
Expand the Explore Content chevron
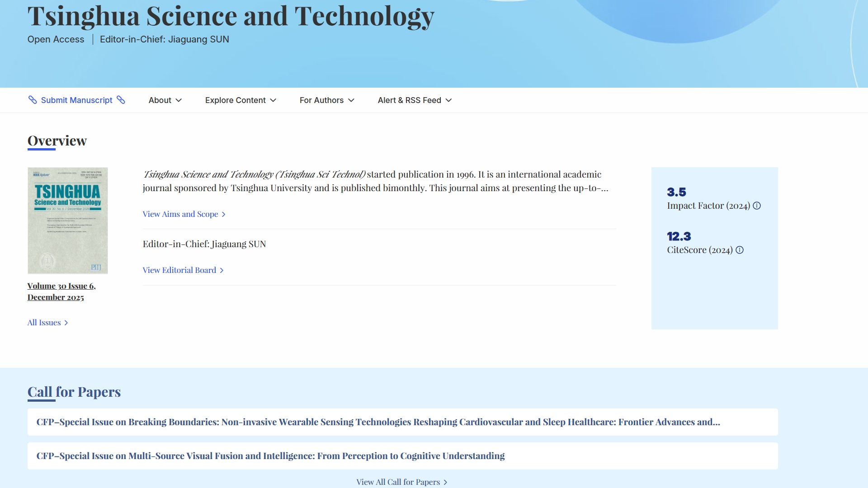click(273, 100)
